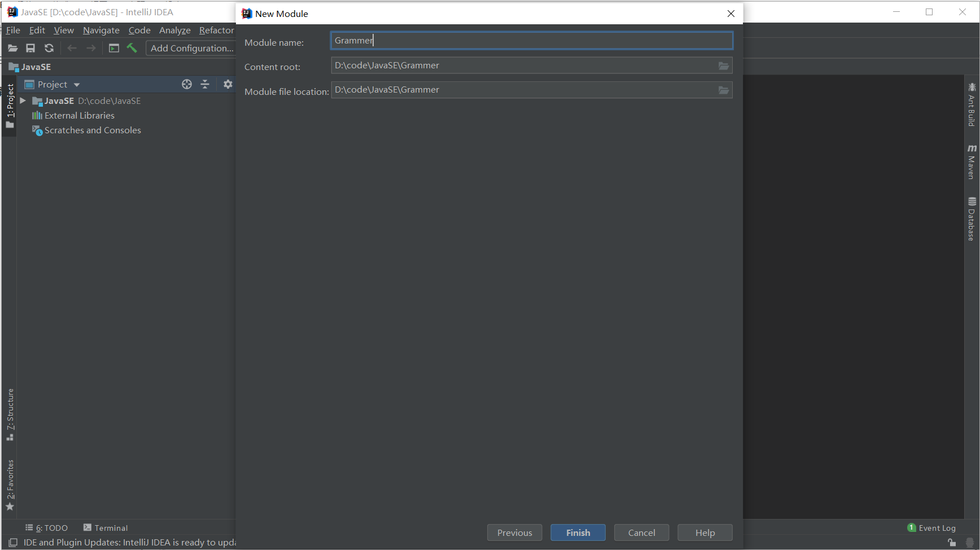The image size is (980, 550).
Task: Open the View menu
Action: [x=64, y=30]
